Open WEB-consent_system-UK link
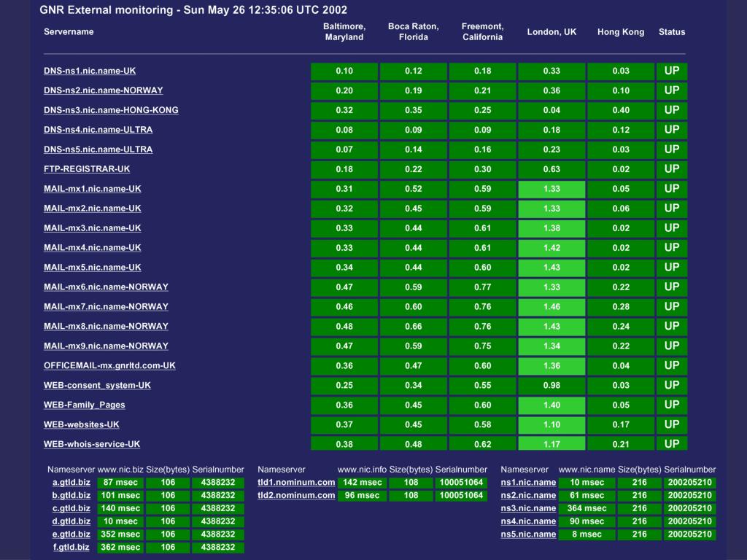Image resolution: width=747 pixels, height=560 pixels. coord(97,385)
